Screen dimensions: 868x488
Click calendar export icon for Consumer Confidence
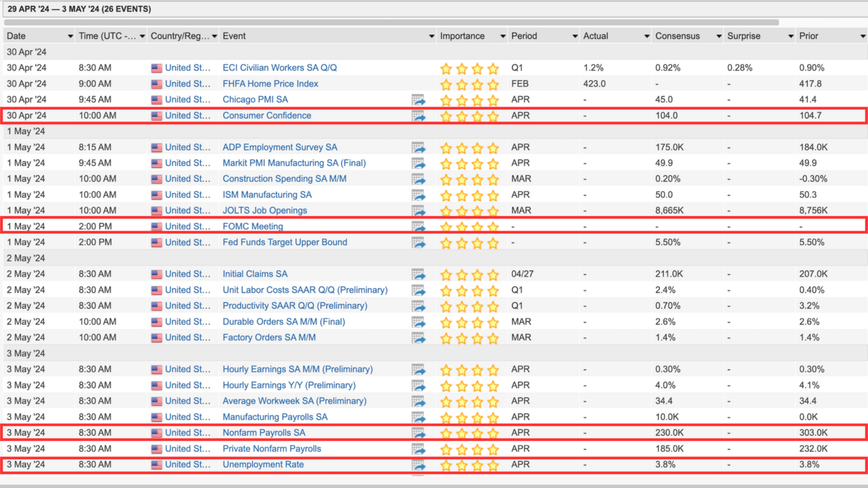419,115
